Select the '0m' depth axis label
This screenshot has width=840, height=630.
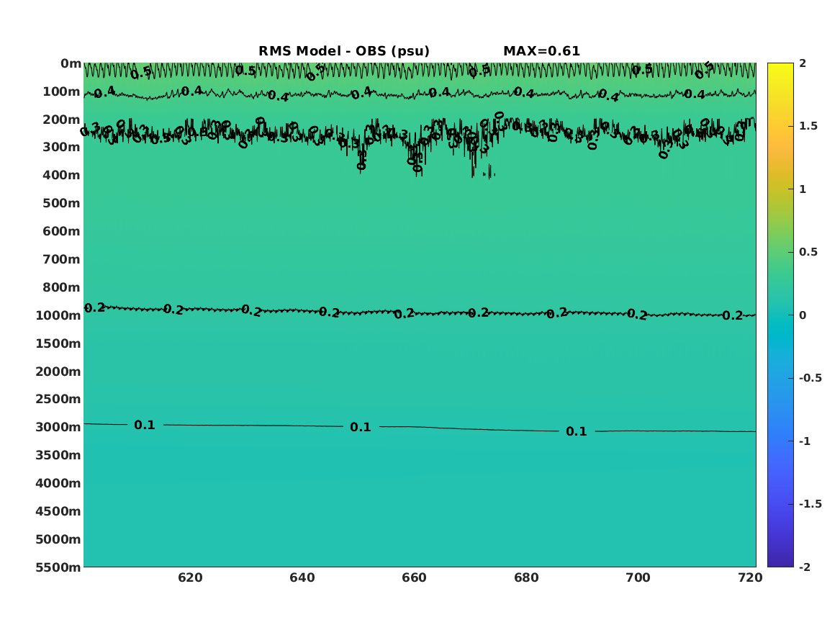point(71,64)
